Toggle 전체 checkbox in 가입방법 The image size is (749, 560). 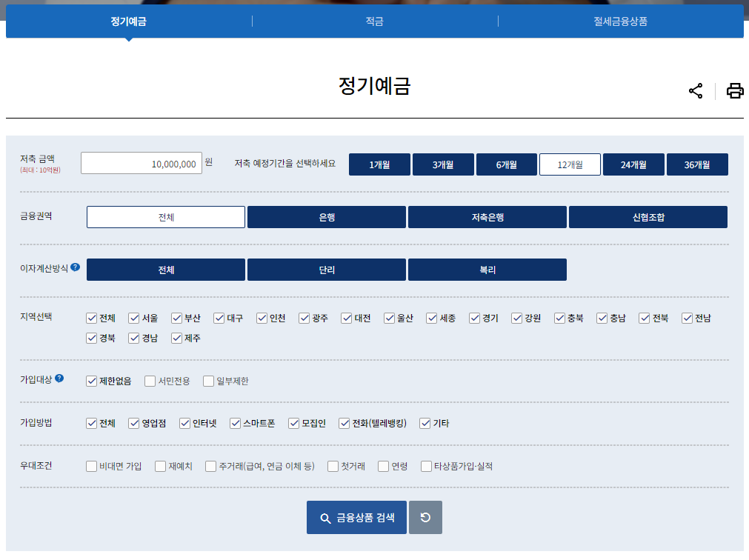91,424
